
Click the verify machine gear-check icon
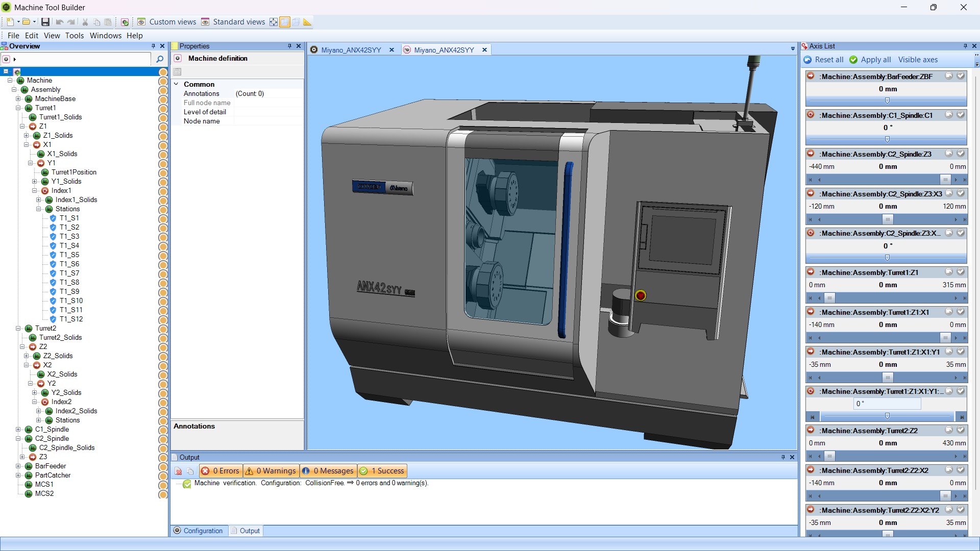pyautogui.click(x=125, y=22)
